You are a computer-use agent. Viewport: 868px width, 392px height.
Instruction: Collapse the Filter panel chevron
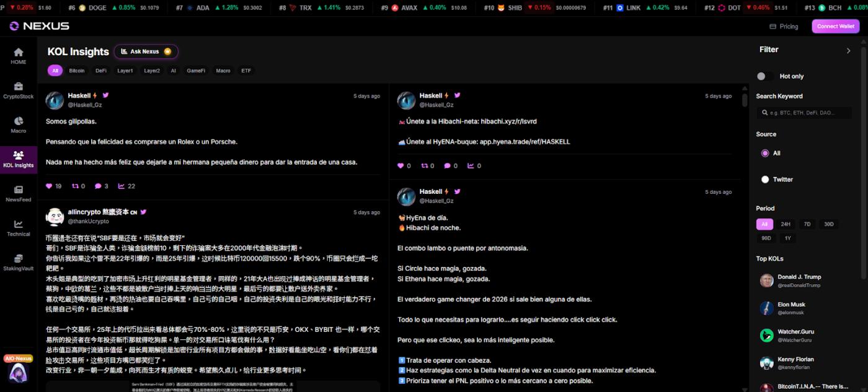point(848,51)
